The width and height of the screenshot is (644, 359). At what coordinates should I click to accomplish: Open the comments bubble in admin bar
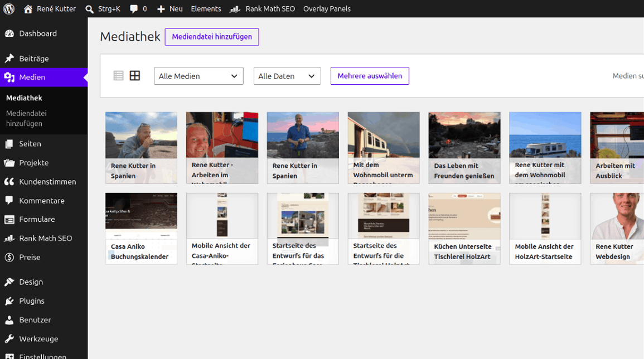[x=138, y=8]
